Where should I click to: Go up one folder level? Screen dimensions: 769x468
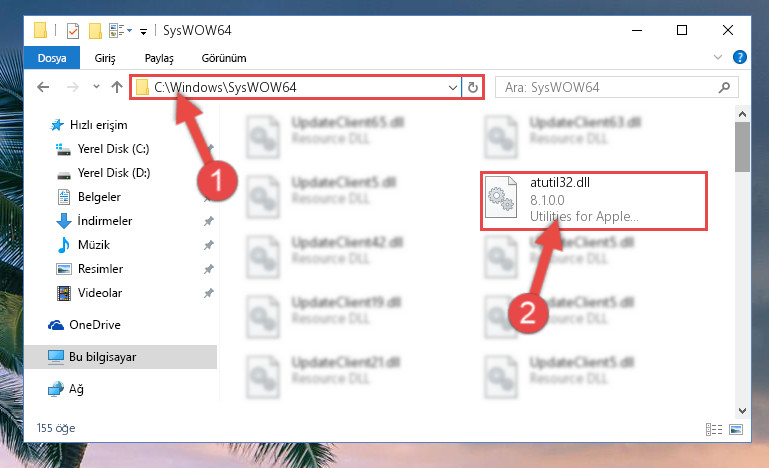(x=117, y=87)
